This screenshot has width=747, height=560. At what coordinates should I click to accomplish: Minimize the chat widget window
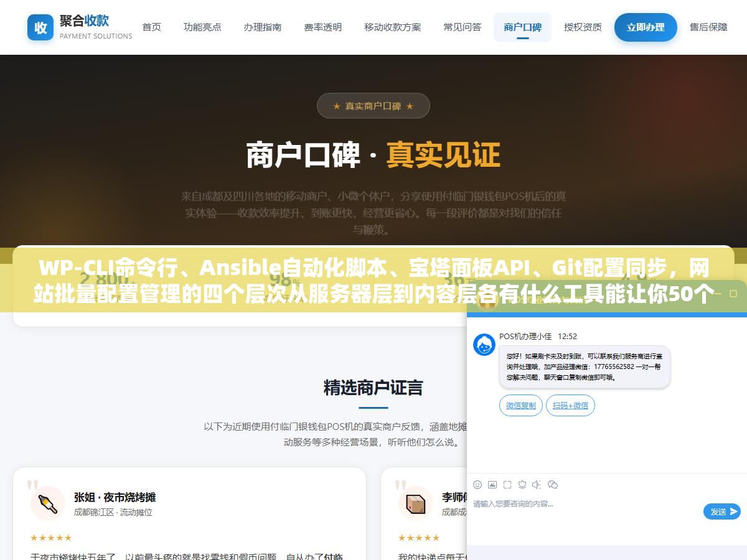[717, 293]
